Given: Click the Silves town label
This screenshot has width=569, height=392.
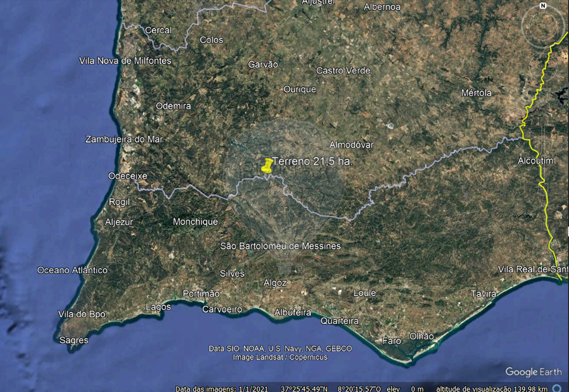Looking at the screenshot, I should [232, 274].
